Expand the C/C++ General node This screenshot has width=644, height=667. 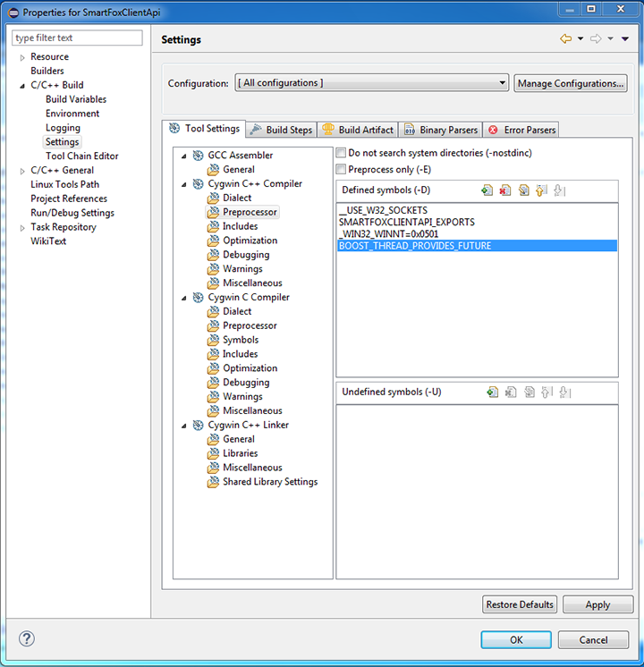pyautogui.click(x=22, y=171)
